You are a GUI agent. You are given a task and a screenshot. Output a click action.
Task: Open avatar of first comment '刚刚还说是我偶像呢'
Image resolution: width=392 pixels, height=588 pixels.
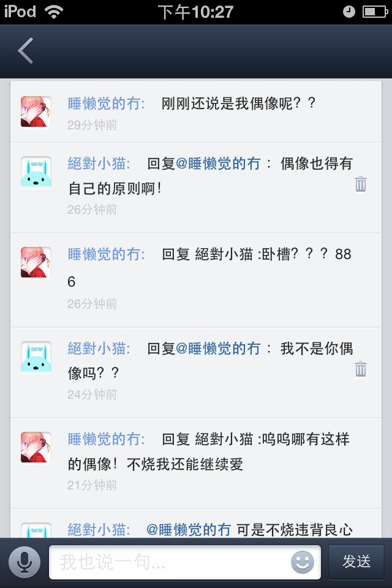click(x=36, y=111)
